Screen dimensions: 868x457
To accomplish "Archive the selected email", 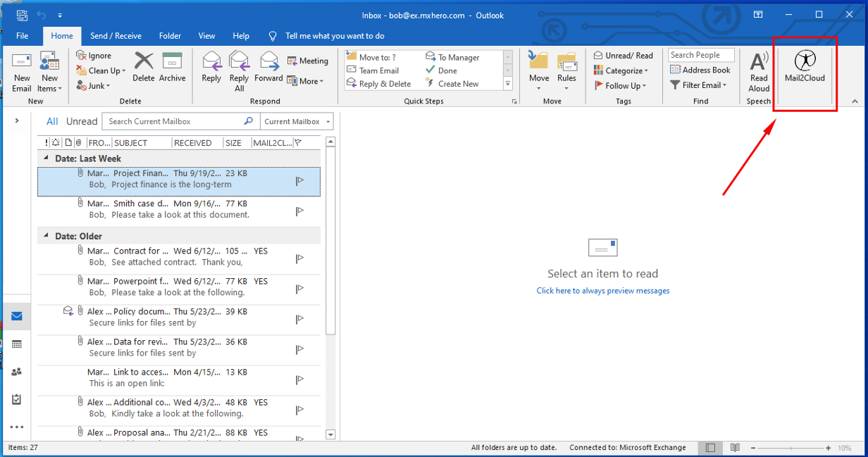I will (x=172, y=67).
